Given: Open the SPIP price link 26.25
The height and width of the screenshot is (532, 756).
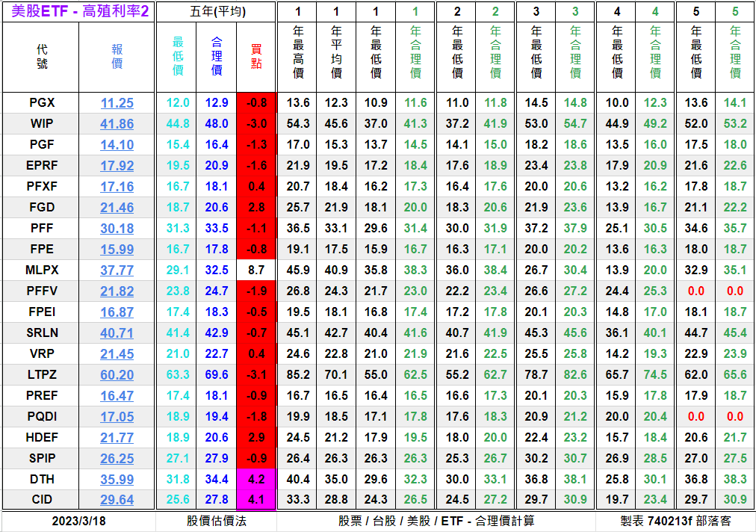Looking at the screenshot, I should [117, 458].
